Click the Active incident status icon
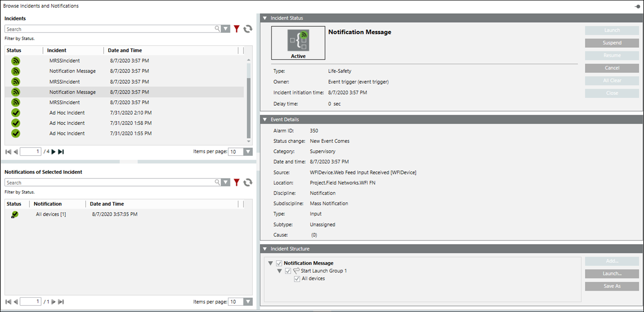This screenshot has height=312, width=644. click(x=298, y=43)
